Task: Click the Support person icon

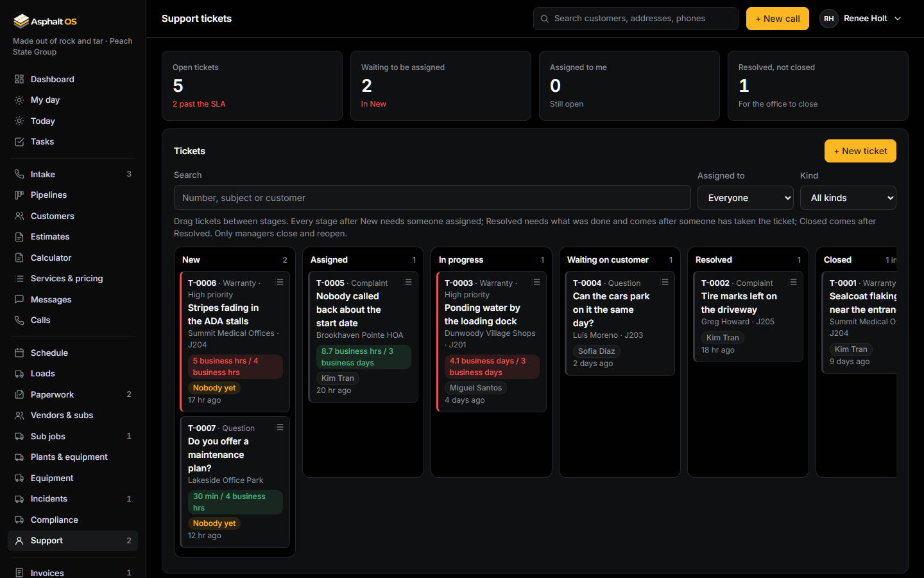Action: point(19,541)
